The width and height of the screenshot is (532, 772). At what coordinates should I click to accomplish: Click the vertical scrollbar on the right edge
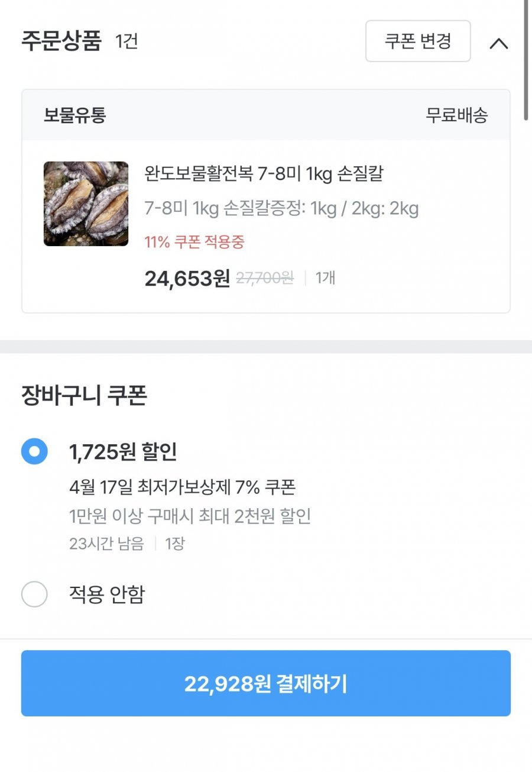(x=525, y=59)
